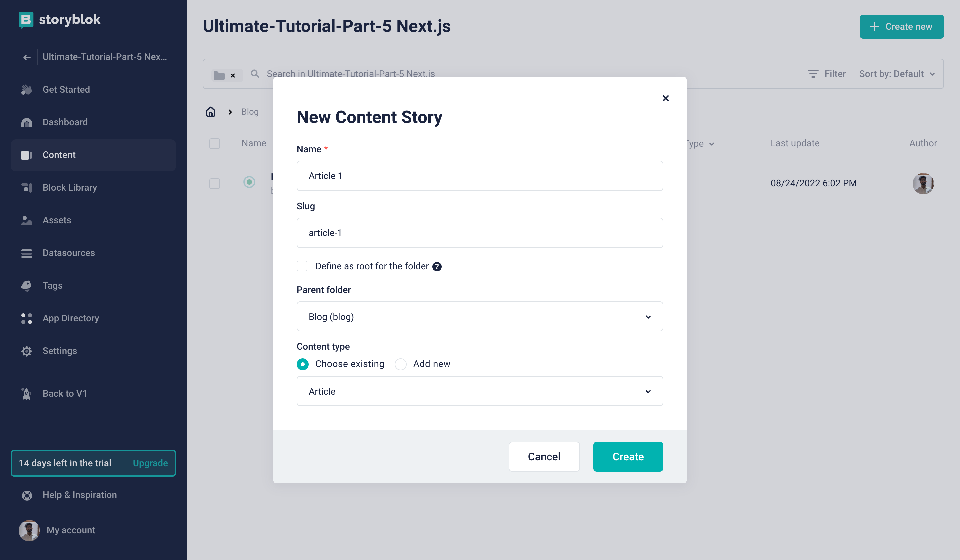Open the Article content type dropdown

[480, 391]
